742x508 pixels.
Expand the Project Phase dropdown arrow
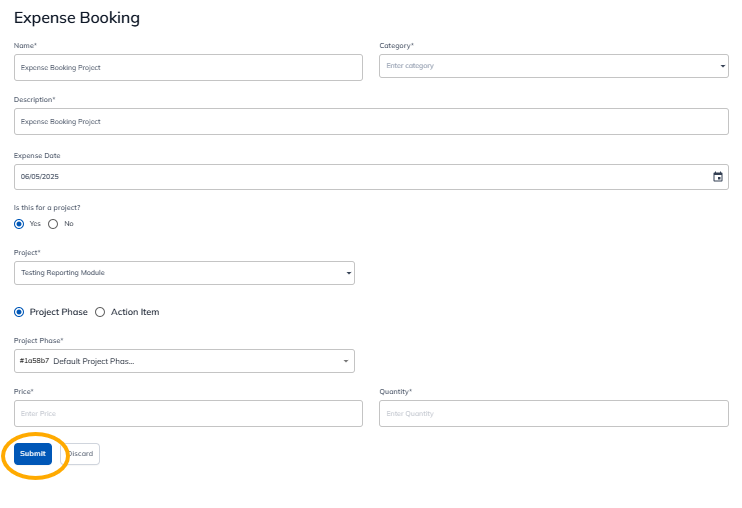click(x=345, y=361)
